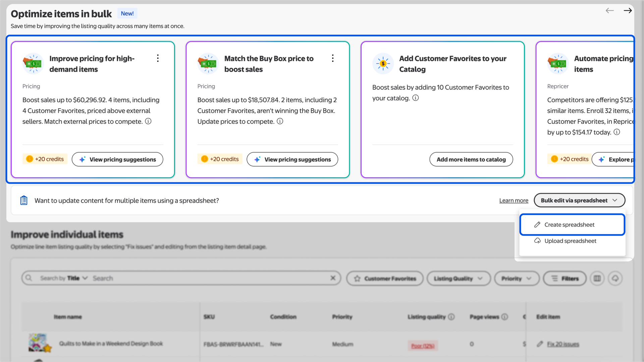The image size is (644, 362).
Task: Select Upload spreadsheet menu option
Action: tap(572, 241)
